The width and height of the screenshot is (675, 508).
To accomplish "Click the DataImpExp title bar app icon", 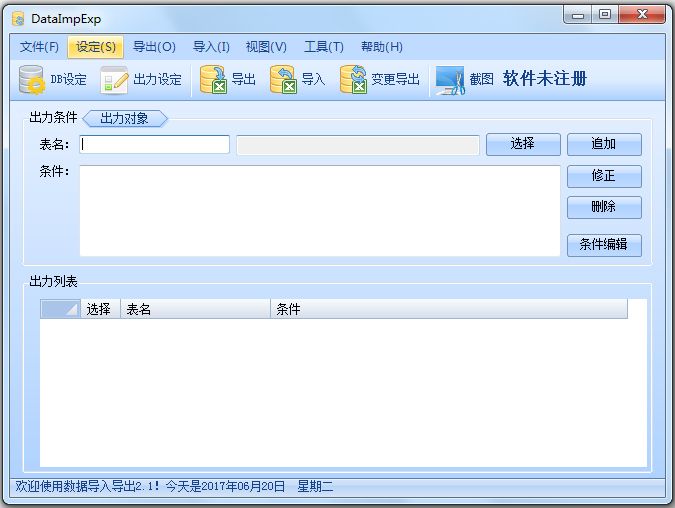I will [18, 19].
